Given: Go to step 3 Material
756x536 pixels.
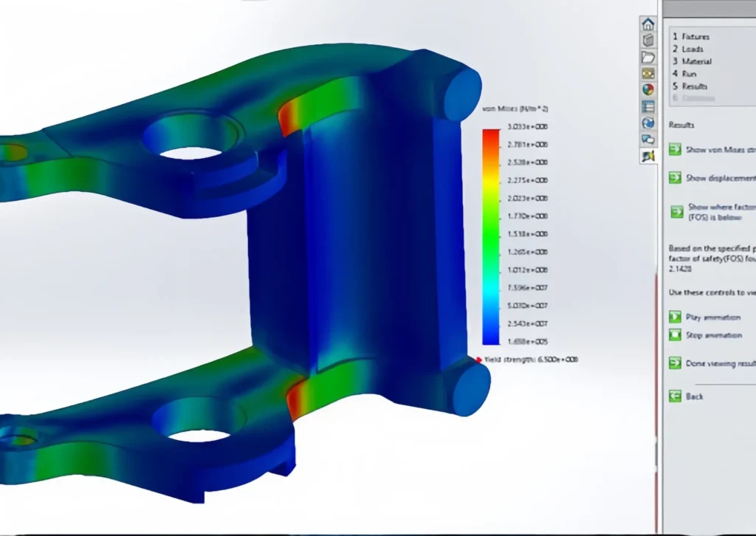Looking at the screenshot, I should tap(695, 61).
